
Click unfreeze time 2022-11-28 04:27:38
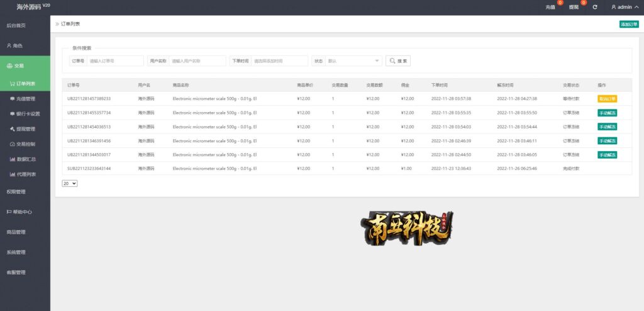tap(517, 99)
